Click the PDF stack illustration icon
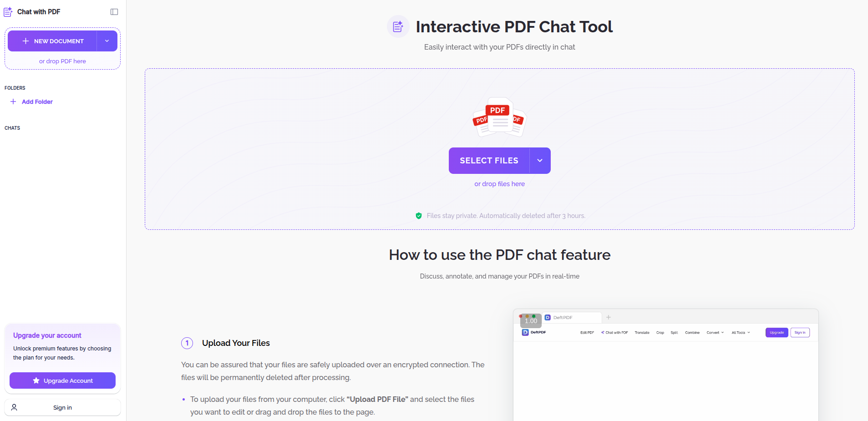The height and width of the screenshot is (421, 868). click(x=499, y=117)
